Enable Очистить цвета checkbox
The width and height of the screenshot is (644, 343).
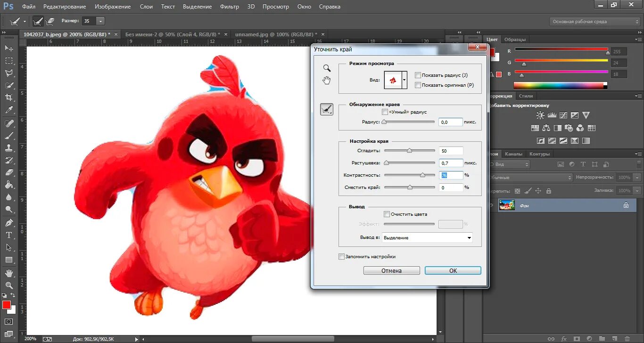click(x=387, y=214)
